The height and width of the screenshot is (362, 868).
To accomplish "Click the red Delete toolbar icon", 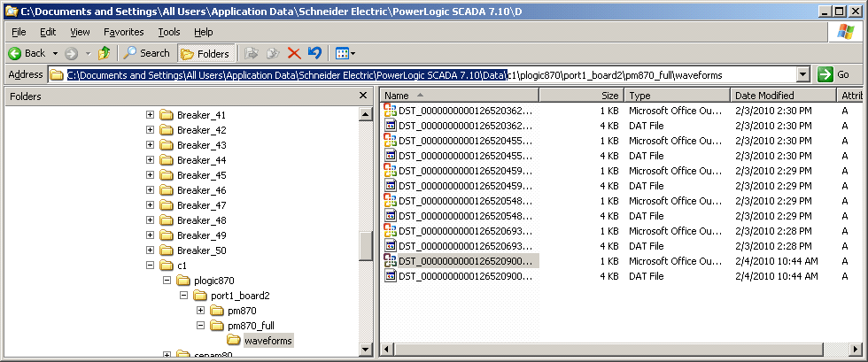I will [294, 53].
